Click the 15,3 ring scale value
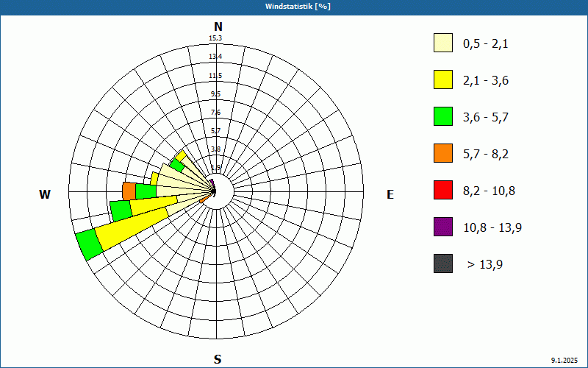This screenshot has height=368, width=588. [215, 38]
